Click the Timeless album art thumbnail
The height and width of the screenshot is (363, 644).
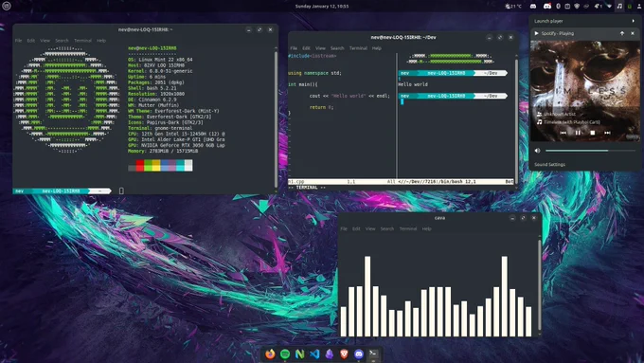coord(585,91)
